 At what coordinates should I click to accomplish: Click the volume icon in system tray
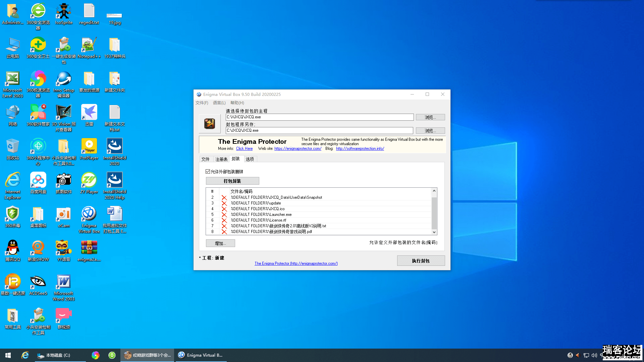594,355
